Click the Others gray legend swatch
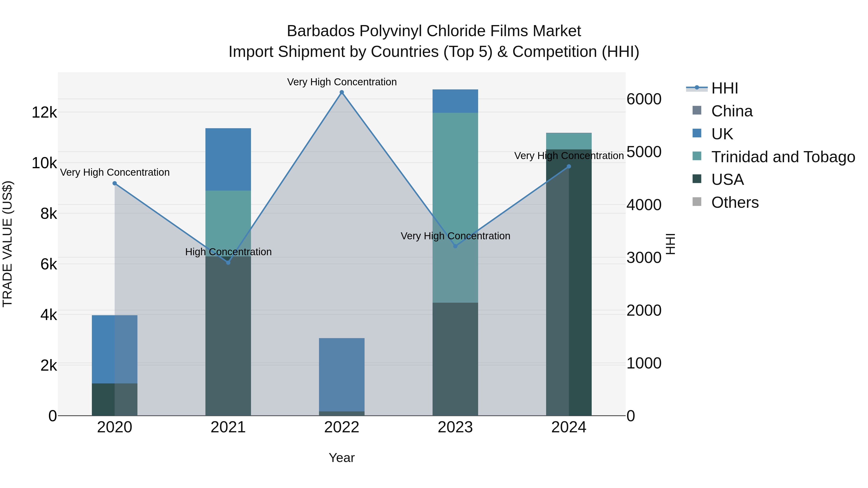Image resolution: width=868 pixels, height=488 pixels. [x=697, y=202]
